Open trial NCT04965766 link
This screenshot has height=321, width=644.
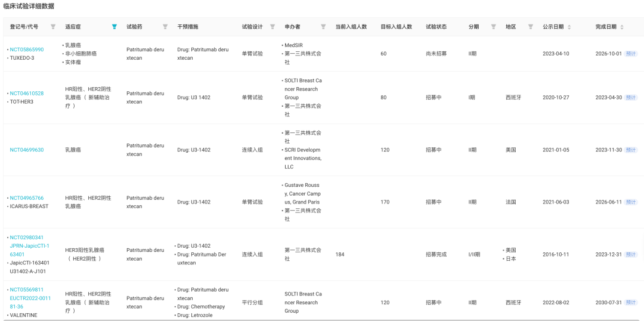(27, 198)
